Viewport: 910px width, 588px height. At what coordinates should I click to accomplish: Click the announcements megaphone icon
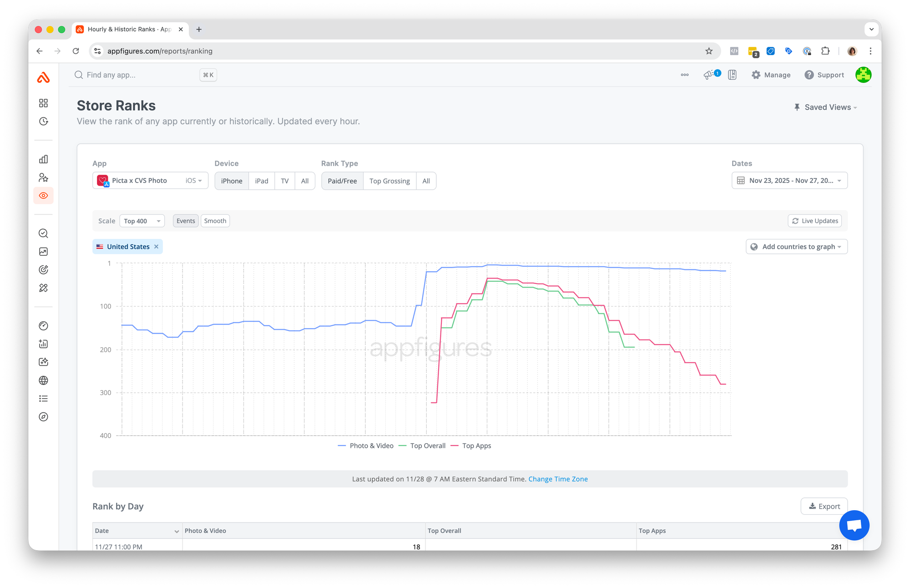tap(708, 75)
